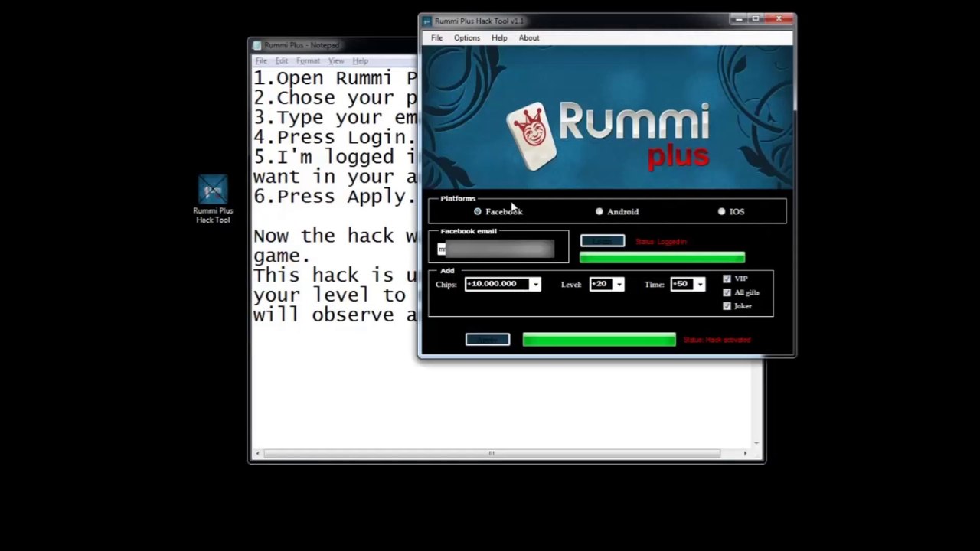Click the login progress bar
Image resolution: width=980 pixels, height=551 pixels.
662,259
